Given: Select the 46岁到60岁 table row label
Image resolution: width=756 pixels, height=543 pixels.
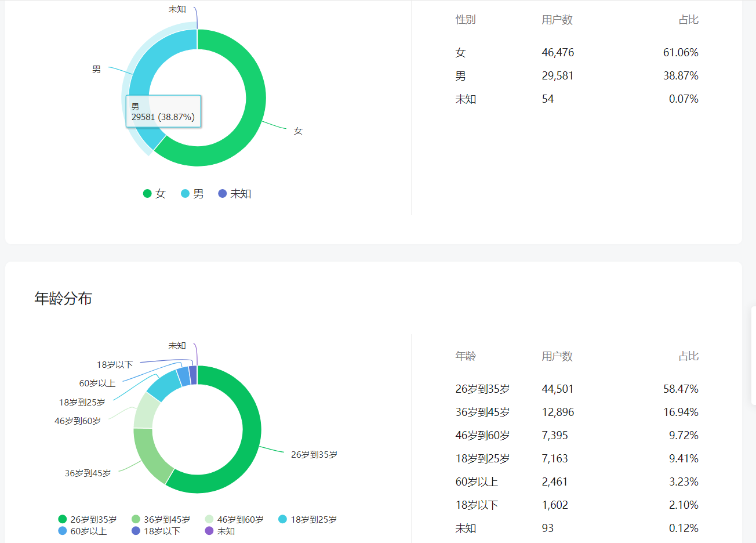Looking at the screenshot, I should pyautogui.click(x=482, y=436).
